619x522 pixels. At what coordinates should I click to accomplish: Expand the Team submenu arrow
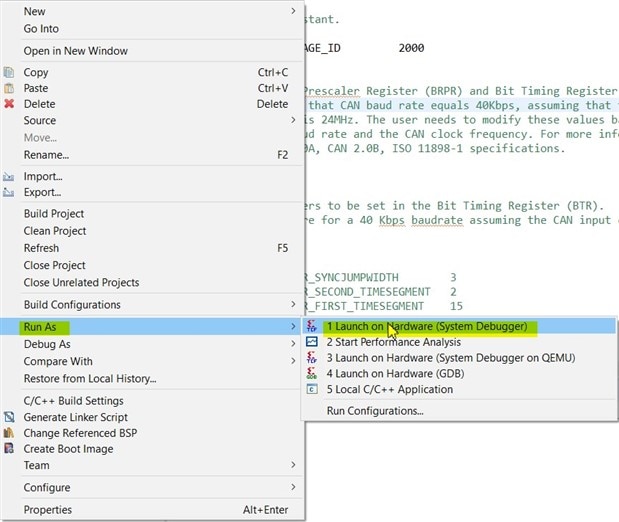coord(293,465)
